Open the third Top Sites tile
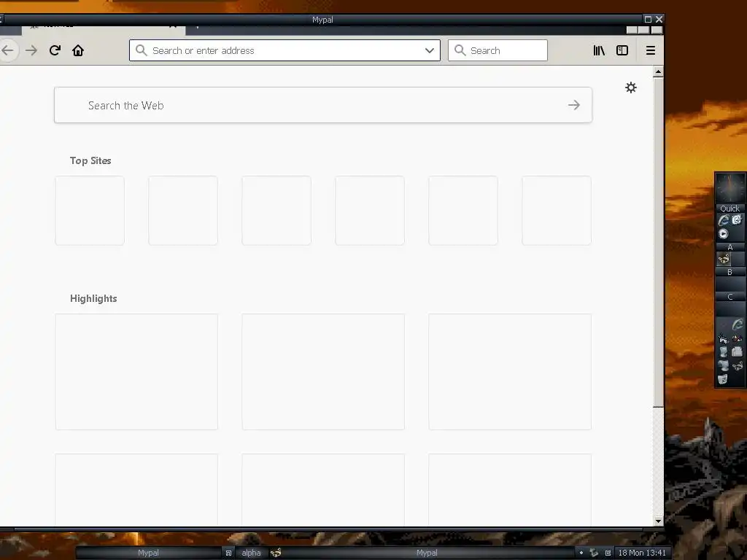Screen dimensions: 747x560 pos(276,211)
